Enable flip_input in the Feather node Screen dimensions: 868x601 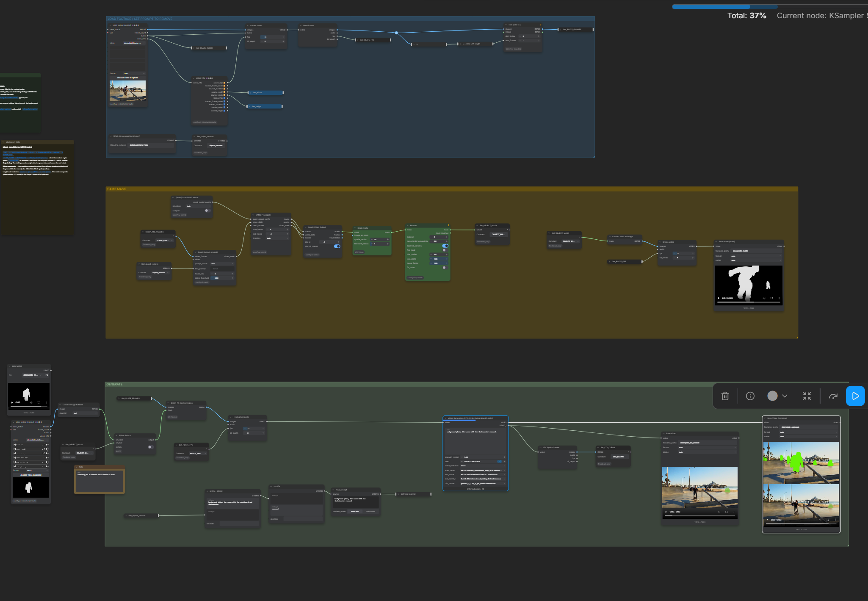pyautogui.click(x=445, y=250)
